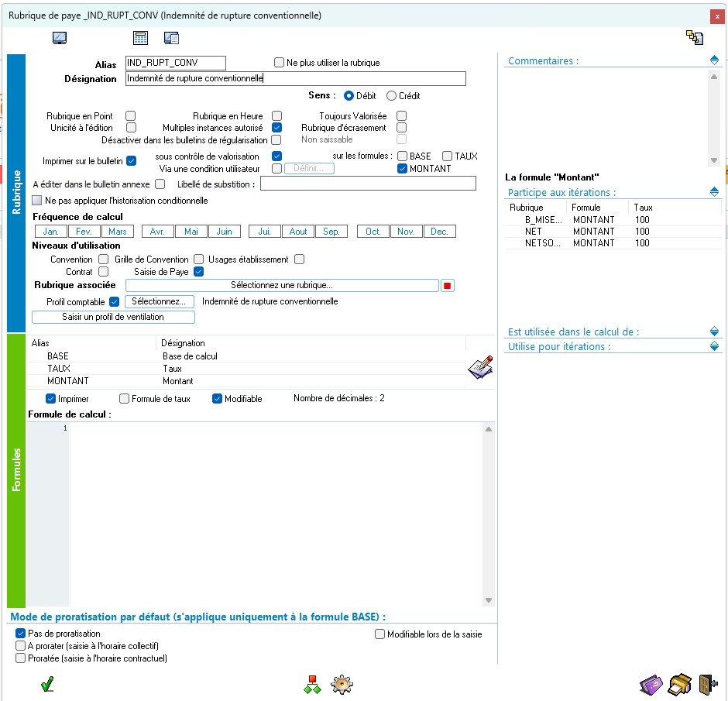Viewport: 728px width, 701px height.
Task: Click the red square next to Rubrique associée
Action: click(x=447, y=286)
